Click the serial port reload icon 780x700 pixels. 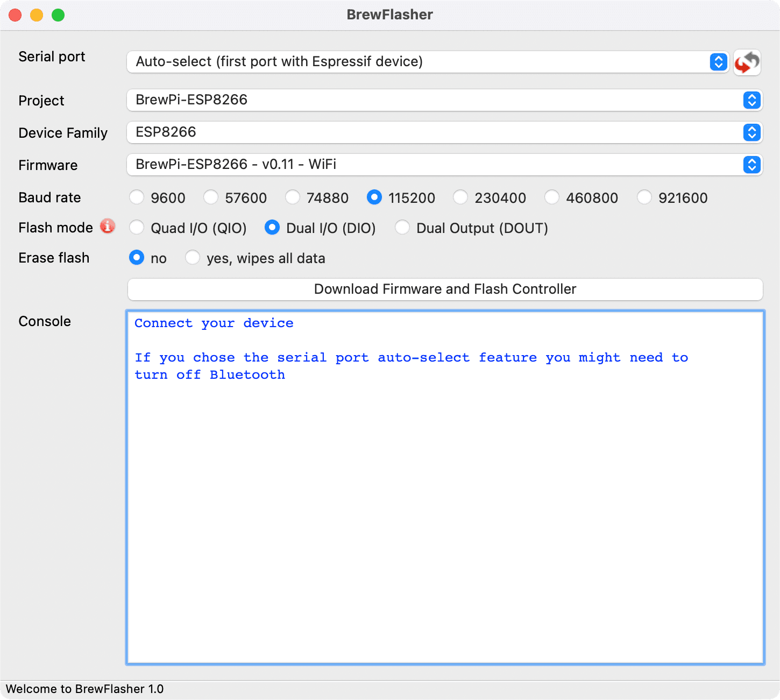pos(747,62)
